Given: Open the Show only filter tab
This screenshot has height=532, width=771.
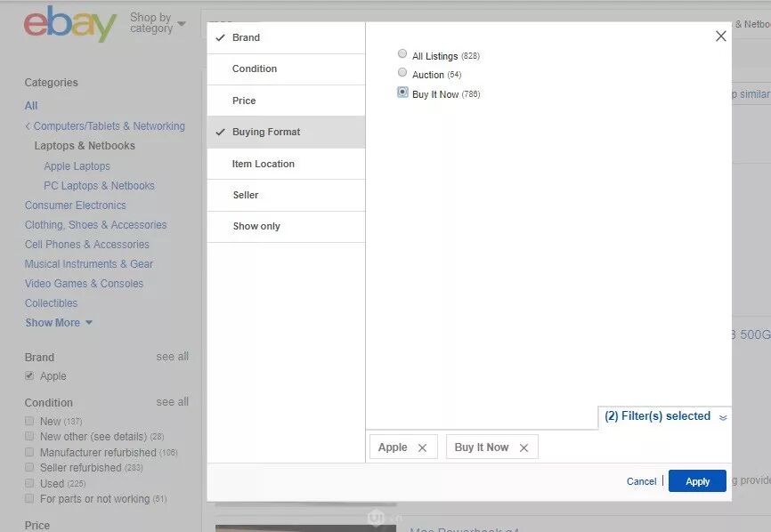Looking at the screenshot, I should [286, 227].
